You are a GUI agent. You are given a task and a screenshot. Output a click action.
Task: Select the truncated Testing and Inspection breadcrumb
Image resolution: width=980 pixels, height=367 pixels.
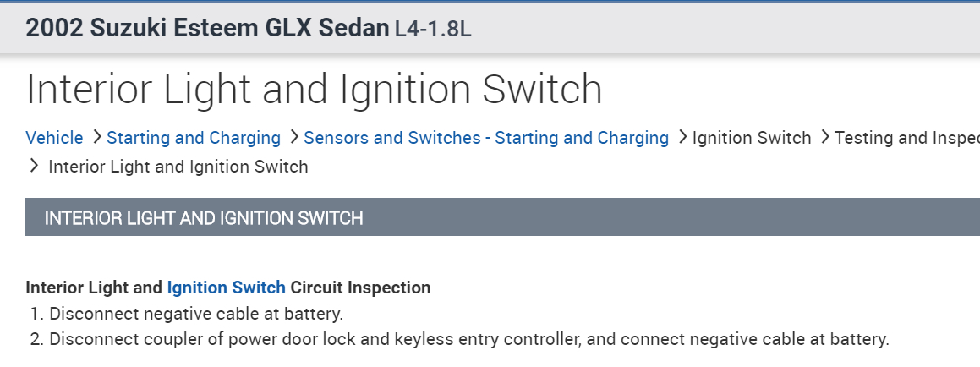(x=906, y=138)
